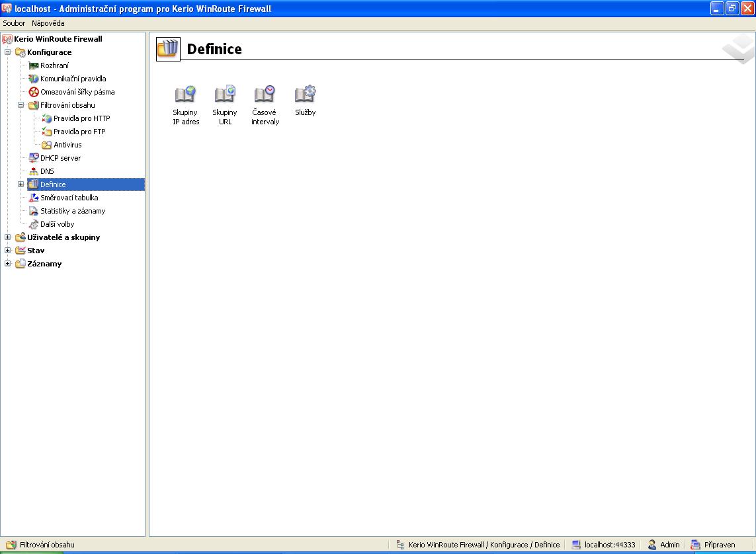Click status bar Filtrování obsahu text
756x554 pixels.
[47, 545]
